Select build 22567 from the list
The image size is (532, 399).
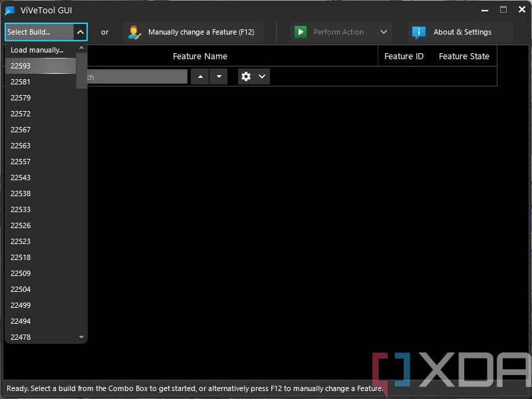click(x=41, y=130)
